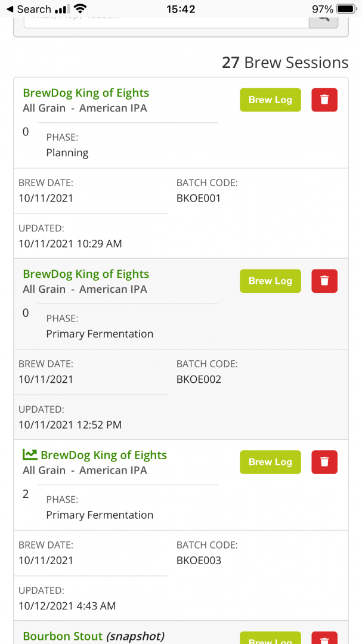Delete the BKOE002 brew session
The width and height of the screenshot is (362, 644).
pos(324,281)
